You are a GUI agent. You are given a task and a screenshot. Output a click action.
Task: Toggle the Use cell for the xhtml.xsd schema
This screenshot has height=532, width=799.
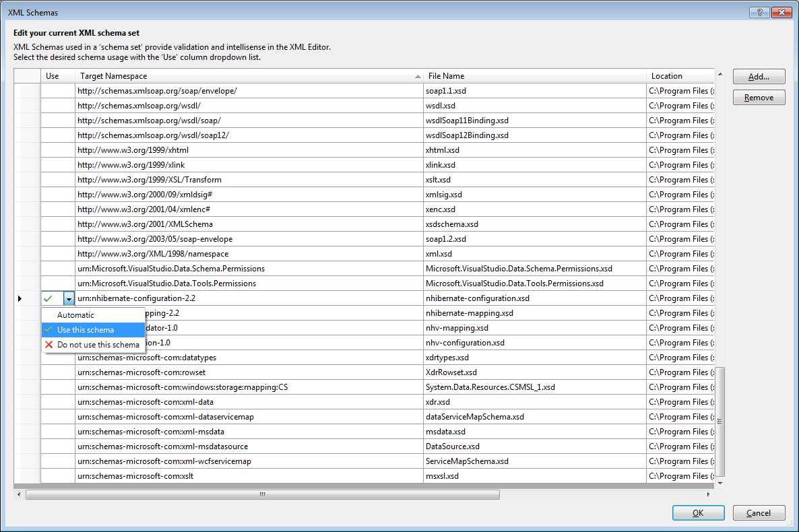coord(57,149)
